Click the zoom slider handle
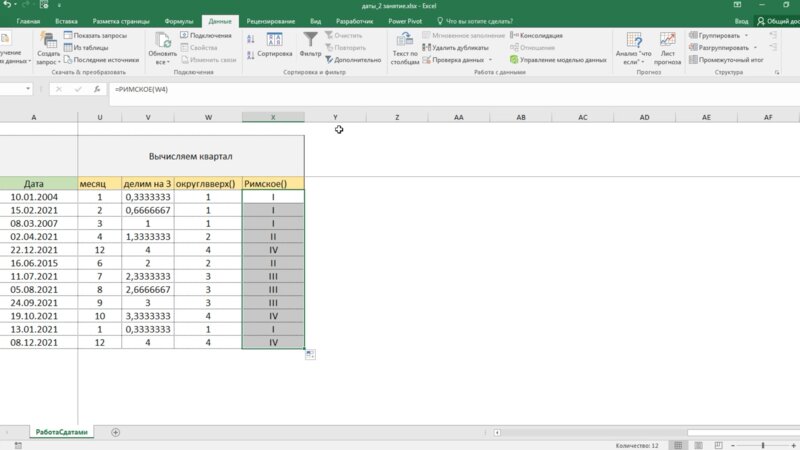800x450 pixels. [763, 445]
